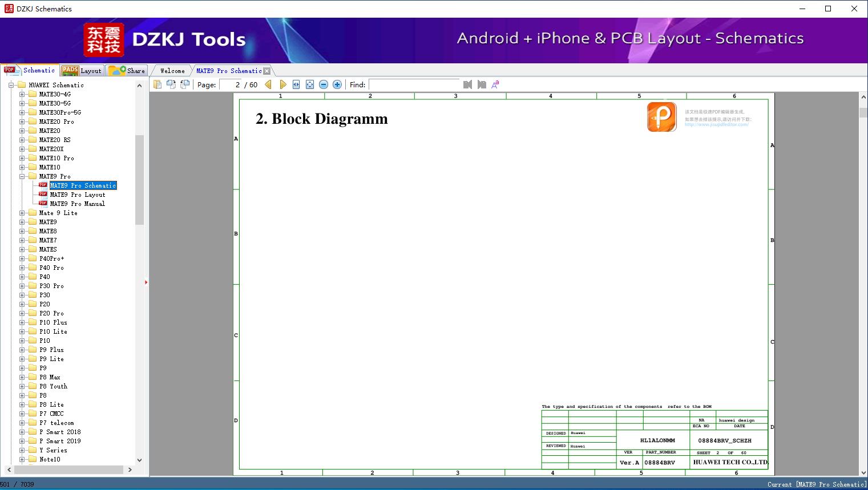Select the MATE9 Pro Schematic document tab
This screenshot has width=868, height=490.
click(x=229, y=71)
